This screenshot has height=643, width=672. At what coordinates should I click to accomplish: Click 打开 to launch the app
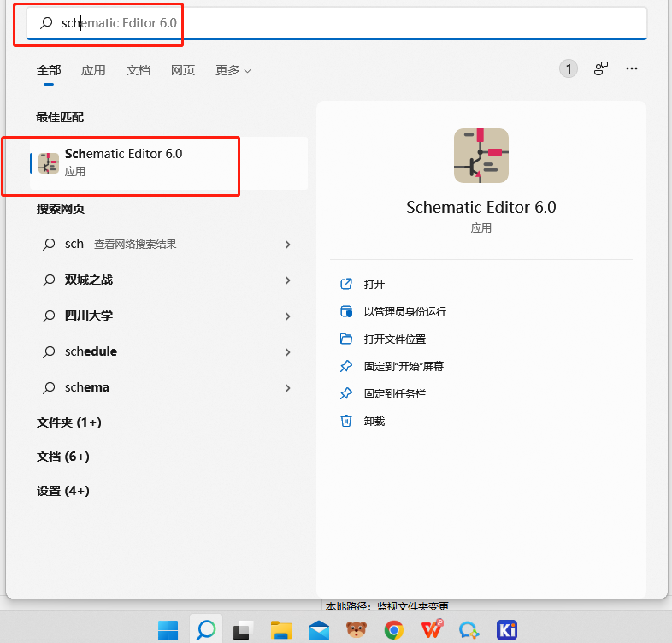[374, 284]
